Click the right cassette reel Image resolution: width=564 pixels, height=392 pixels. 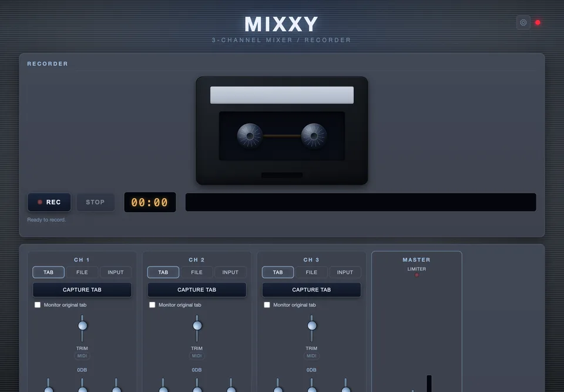[314, 136]
